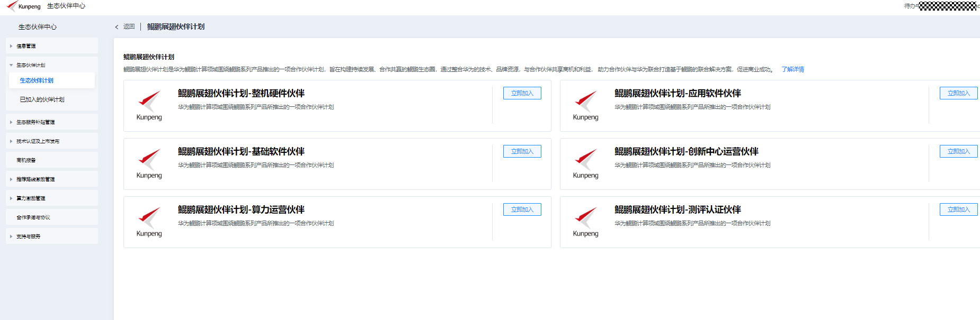Expand the 支持与服务 sidebar group
This screenshot has height=320, width=980.
click(52, 236)
